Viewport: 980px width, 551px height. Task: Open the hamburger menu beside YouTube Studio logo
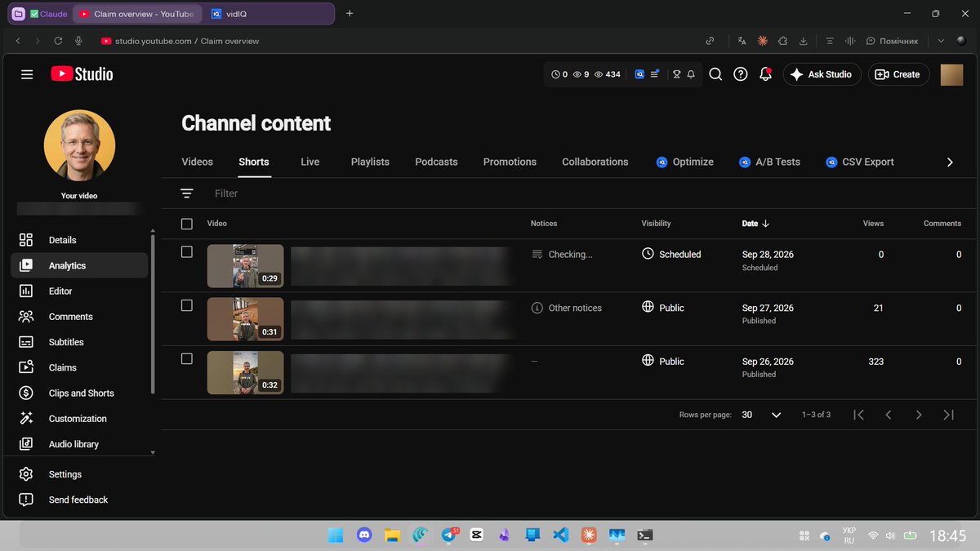[27, 74]
